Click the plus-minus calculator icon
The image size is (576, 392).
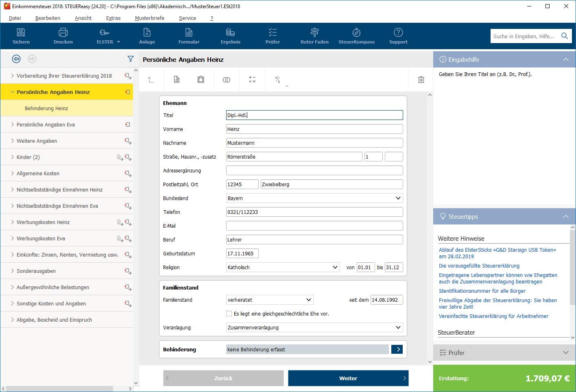(252, 80)
